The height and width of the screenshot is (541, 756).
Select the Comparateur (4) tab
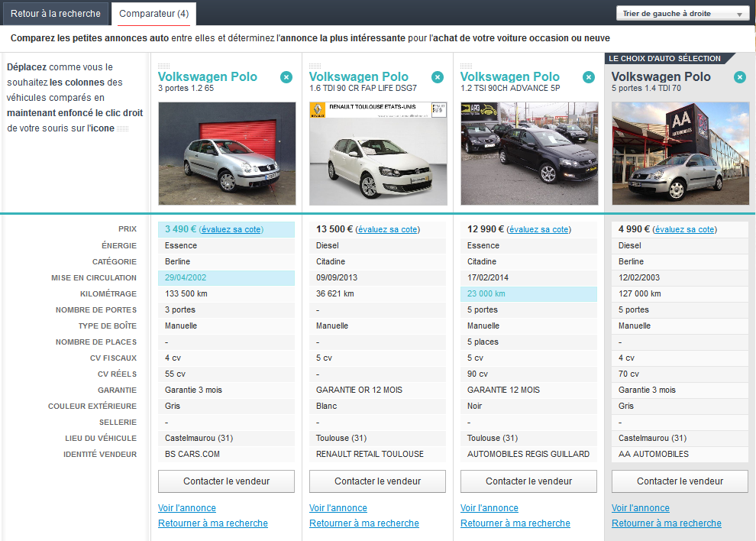tap(153, 14)
